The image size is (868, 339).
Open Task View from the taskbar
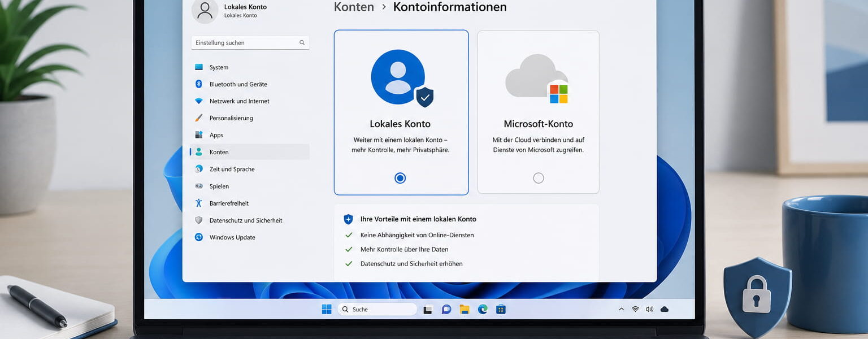(428, 309)
